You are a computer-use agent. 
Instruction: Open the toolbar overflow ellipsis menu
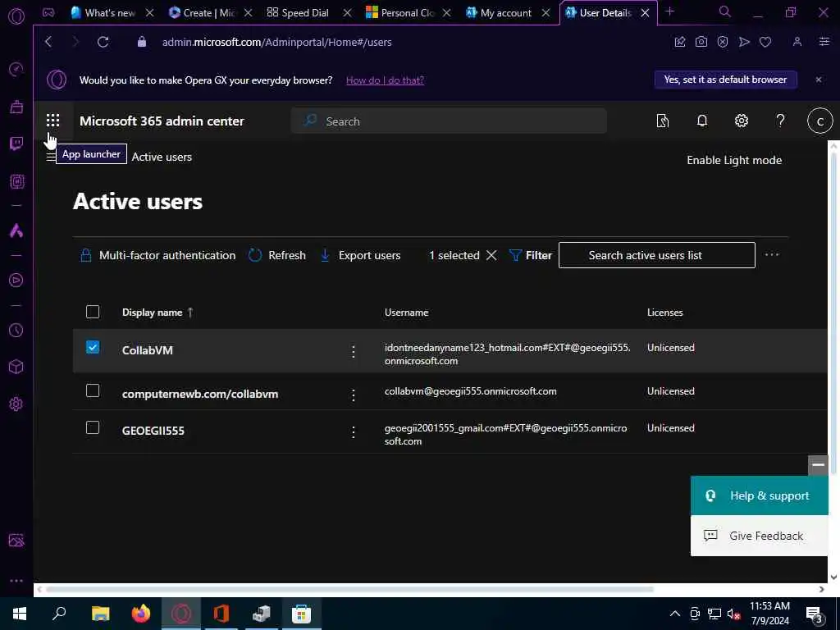coord(772,255)
